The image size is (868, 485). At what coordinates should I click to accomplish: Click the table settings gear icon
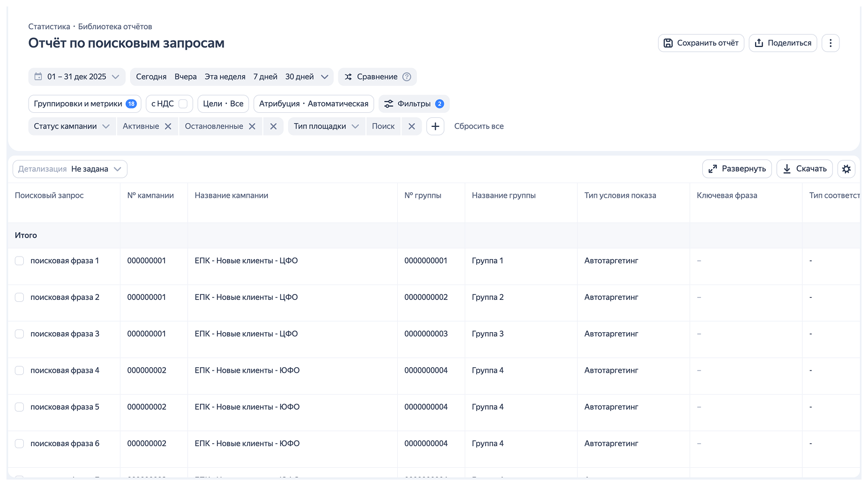[x=846, y=169]
